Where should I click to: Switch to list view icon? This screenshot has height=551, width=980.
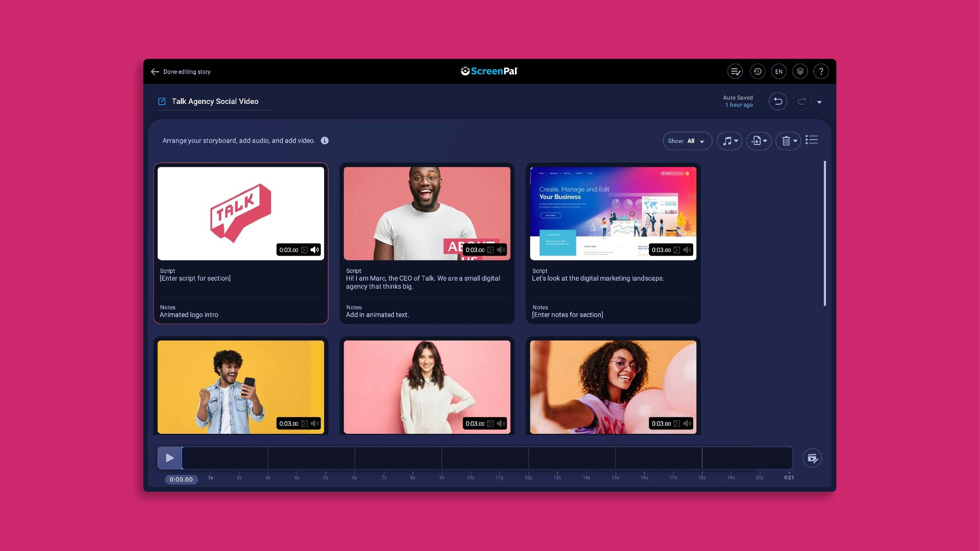click(811, 140)
